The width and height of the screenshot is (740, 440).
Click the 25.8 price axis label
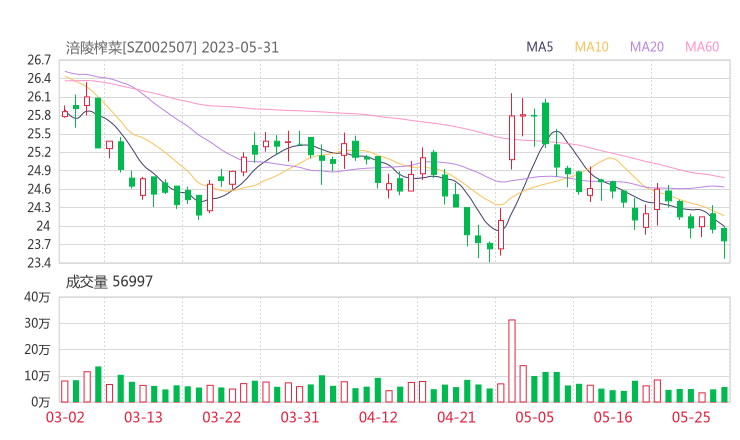tap(39, 115)
